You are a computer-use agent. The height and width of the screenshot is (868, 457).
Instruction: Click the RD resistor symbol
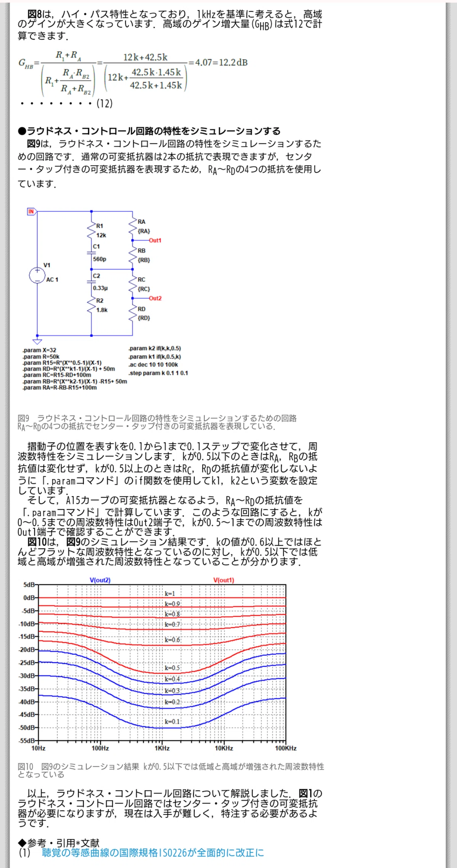coord(133,314)
